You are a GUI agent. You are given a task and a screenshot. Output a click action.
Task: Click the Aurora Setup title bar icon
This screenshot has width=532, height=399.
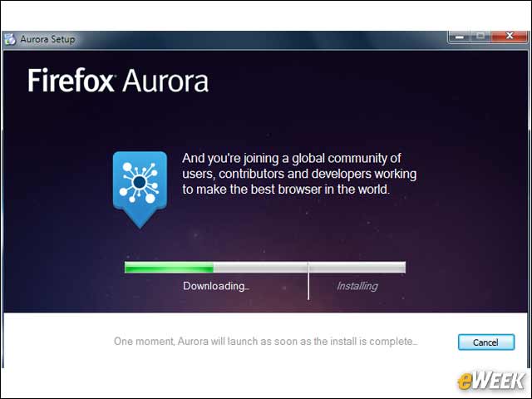10,39
